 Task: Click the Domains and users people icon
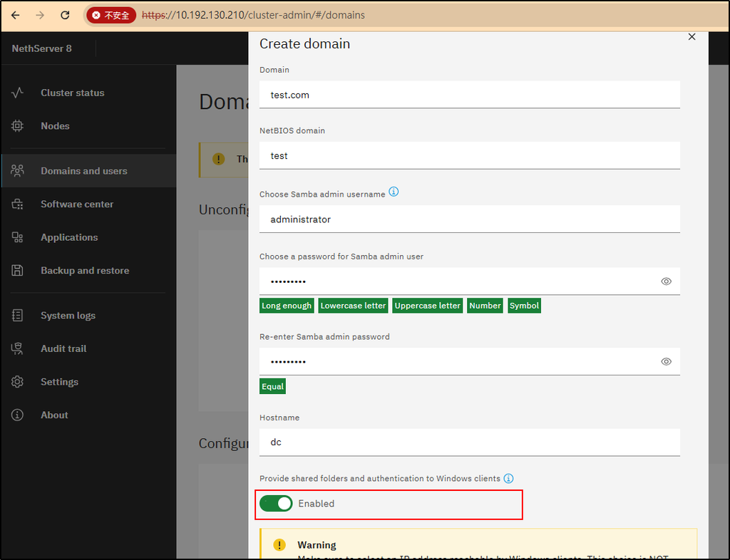(17, 171)
